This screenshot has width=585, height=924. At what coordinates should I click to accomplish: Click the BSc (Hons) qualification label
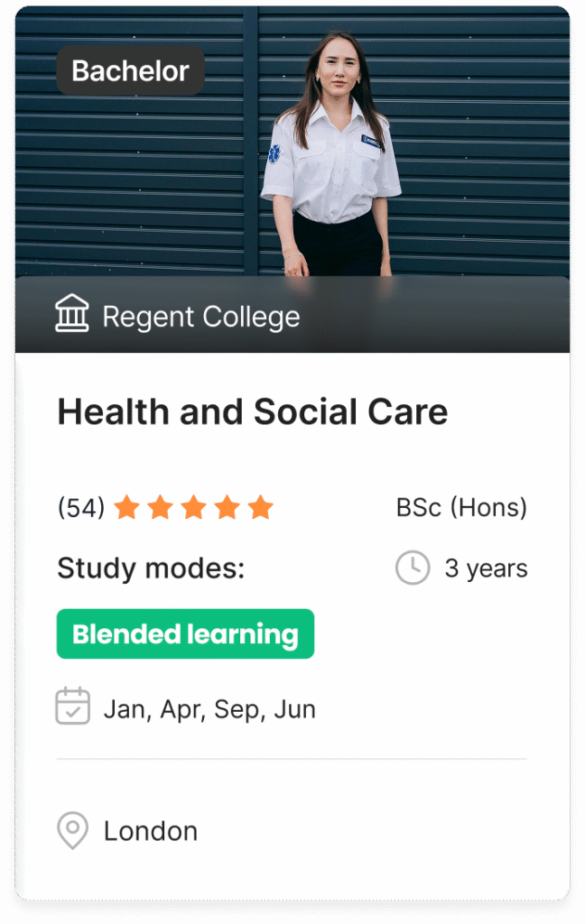point(461,507)
